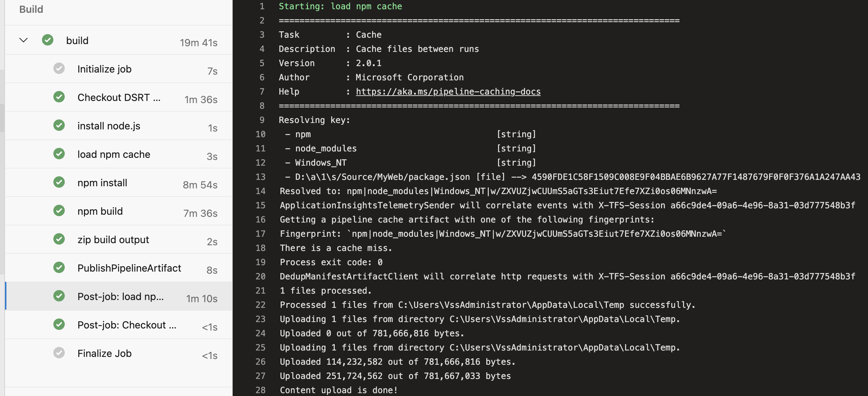Select Post-job: load npm cache step
Viewport: 868px width, 396px height.
coord(120,296)
